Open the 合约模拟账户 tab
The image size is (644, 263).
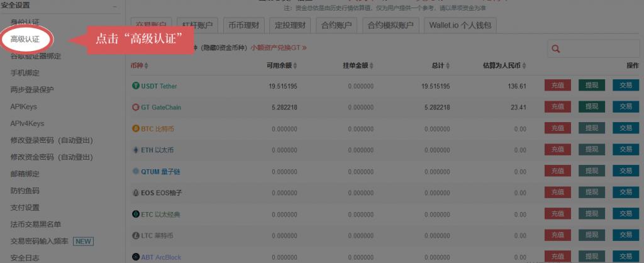coord(390,25)
